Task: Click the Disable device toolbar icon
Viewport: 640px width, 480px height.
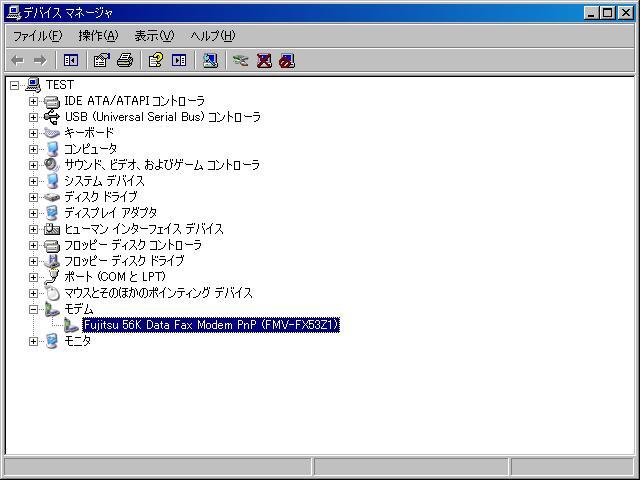Action: (x=287, y=61)
